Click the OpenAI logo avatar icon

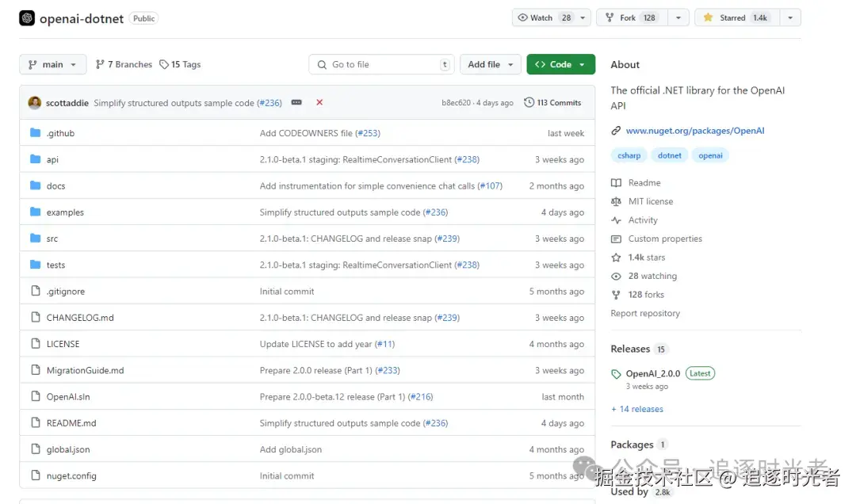point(27,18)
